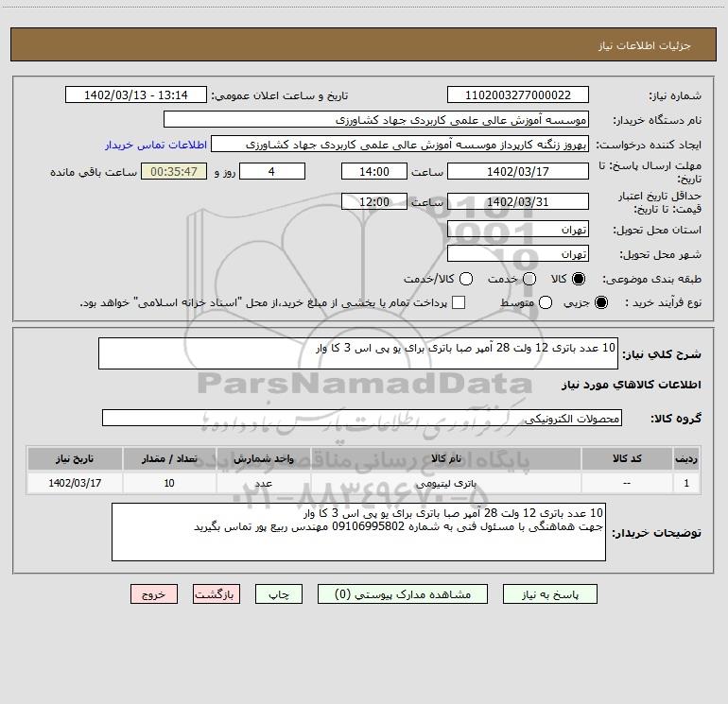Open مشاهده مدارک پیوستی (0) button
This screenshot has width=728, height=704.
403,594
